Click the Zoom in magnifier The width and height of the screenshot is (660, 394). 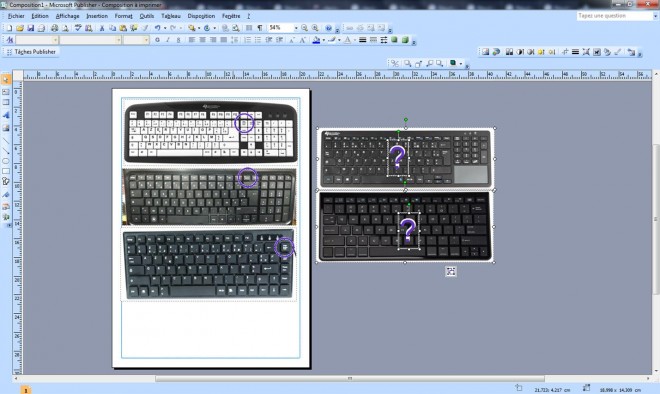[315, 28]
